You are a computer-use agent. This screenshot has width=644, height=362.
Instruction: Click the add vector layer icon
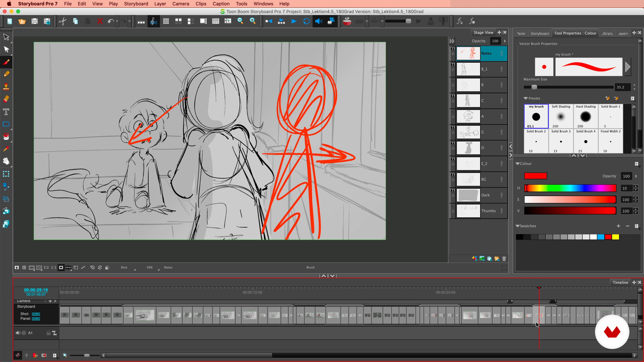pos(474,259)
